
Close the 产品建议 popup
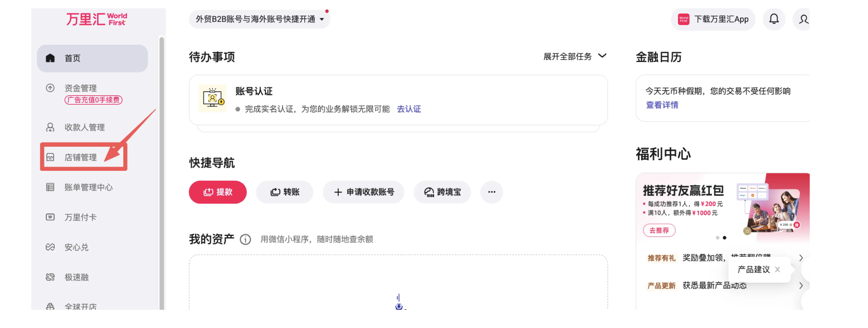click(x=777, y=270)
